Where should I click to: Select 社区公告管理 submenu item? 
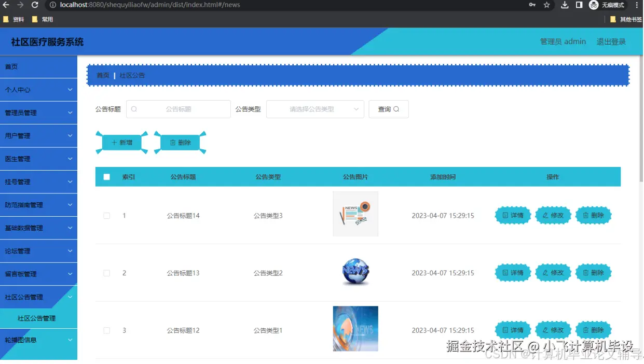coord(38,318)
